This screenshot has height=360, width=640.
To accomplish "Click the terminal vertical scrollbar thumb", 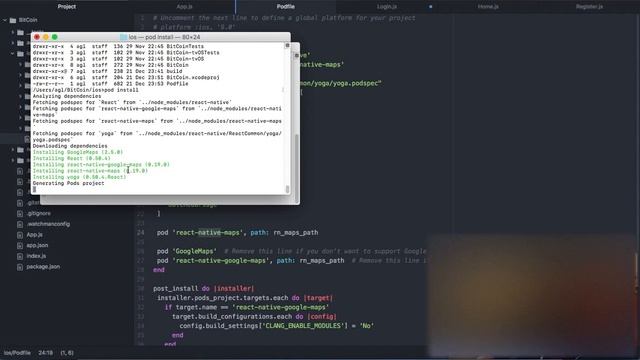I will [x=287, y=189].
